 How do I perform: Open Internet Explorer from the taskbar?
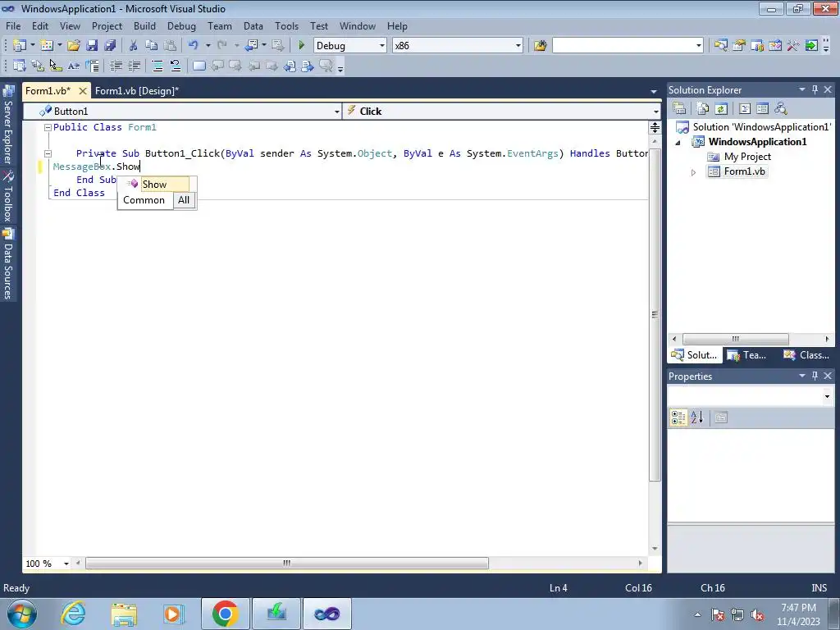(x=73, y=614)
